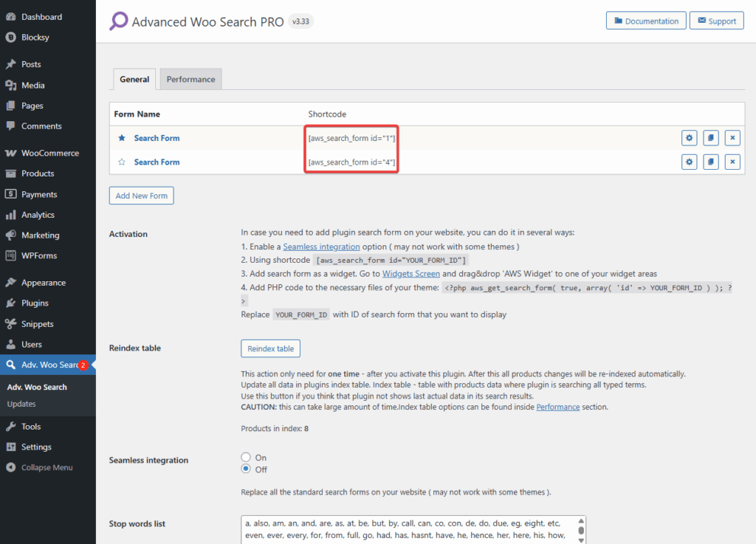Image resolution: width=756 pixels, height=544 pixels.
Task: Delete the first Search Form with the X icon
Action: point(732,137)
